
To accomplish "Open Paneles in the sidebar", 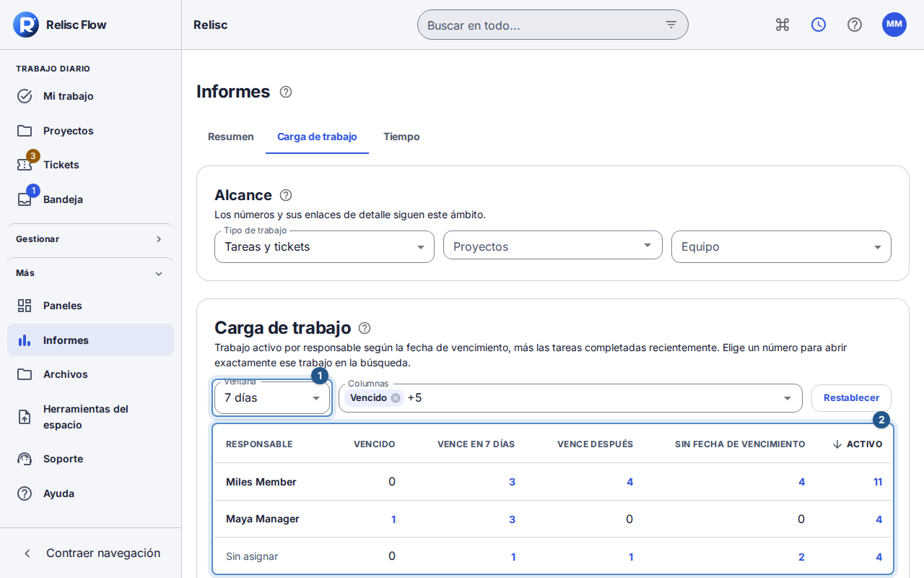I will [90, 306].
